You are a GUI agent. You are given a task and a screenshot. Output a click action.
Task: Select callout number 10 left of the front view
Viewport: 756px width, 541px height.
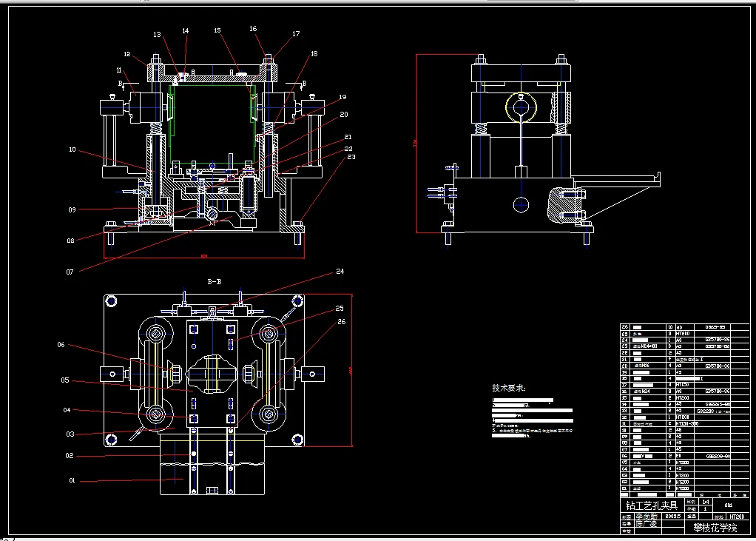click(72, 149)
